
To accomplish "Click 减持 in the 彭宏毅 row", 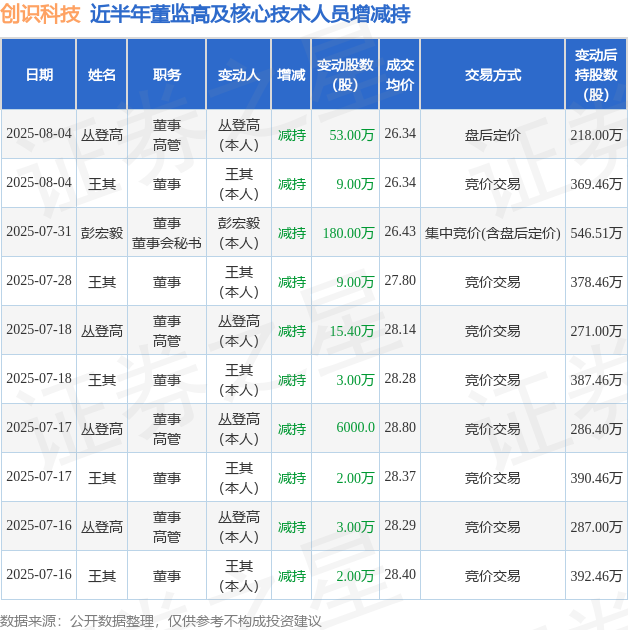I will coord(292,233).
